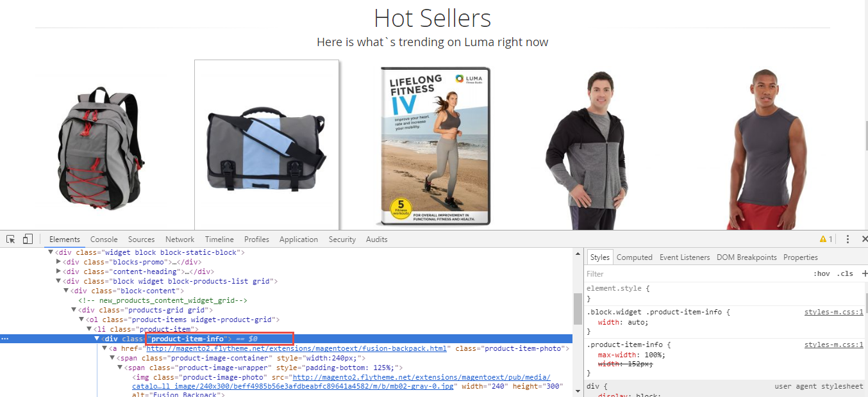The height and width of the screenshot is (397, 868).
Task: Expand the content-heading div node
Action: [x=59, y=271]
